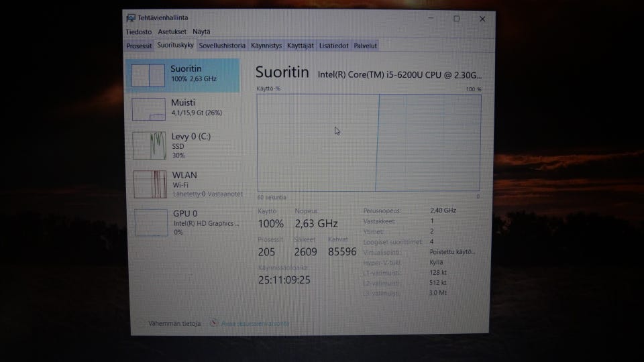The width and height of the screenshot is (644, 362).
Task: Switch to the Prosessit tab
Action: click(x=139, y=46)
